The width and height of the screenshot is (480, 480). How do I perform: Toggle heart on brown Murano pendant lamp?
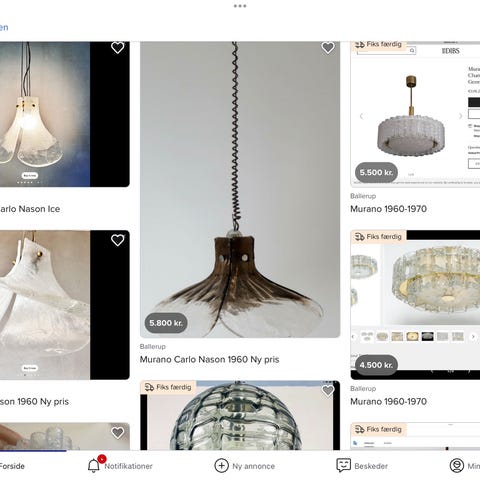click(x=328, y=48)
